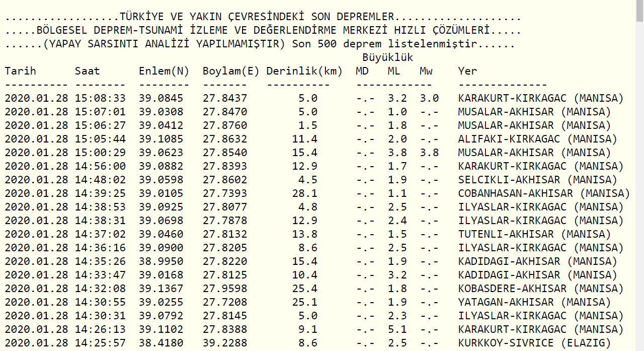Click depth value 10.4

[x=304, y=275]
